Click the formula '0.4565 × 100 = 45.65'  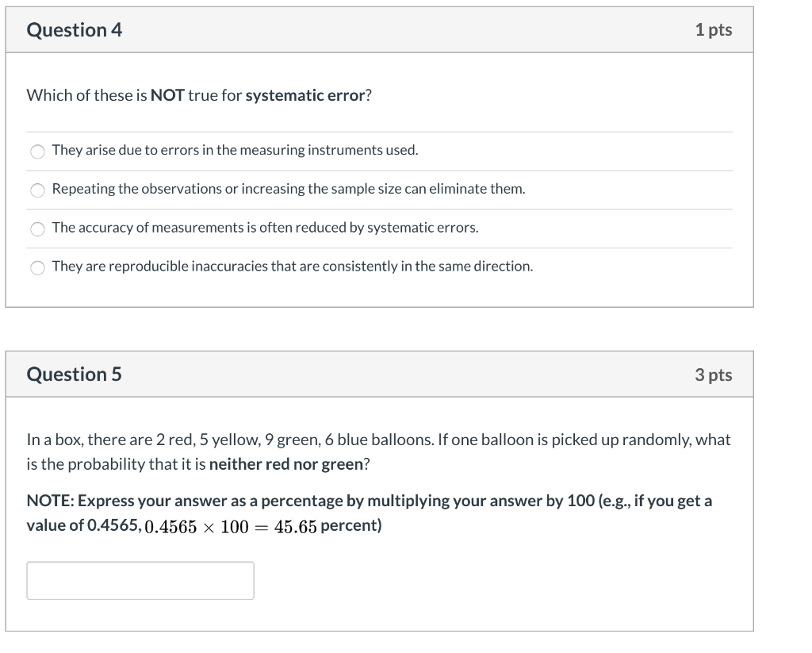click(x=231, y=527)
